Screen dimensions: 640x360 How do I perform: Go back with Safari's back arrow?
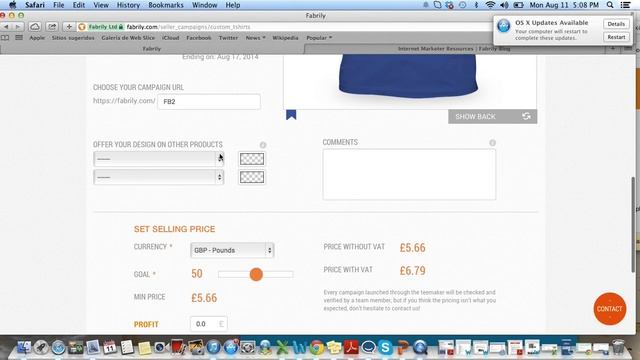(x=6, y=27)
